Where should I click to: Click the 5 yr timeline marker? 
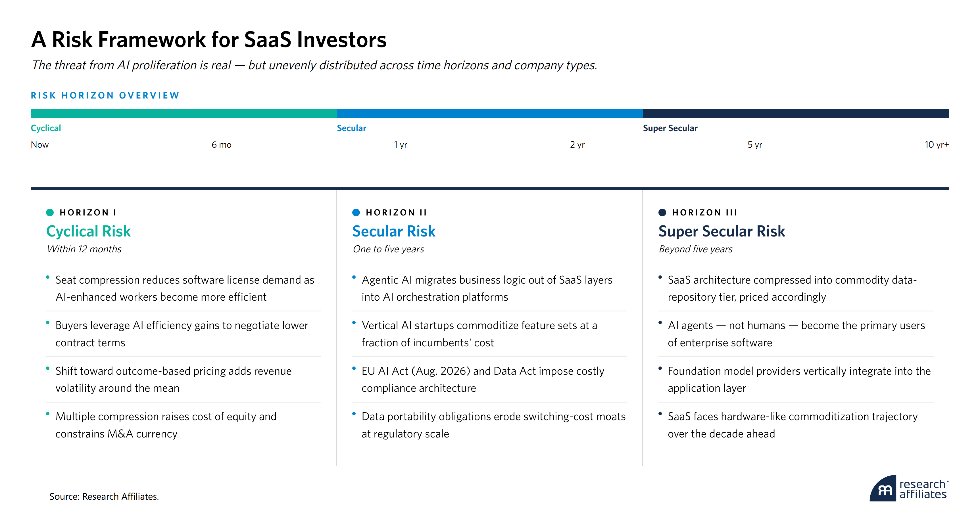(x=755, y=145)
